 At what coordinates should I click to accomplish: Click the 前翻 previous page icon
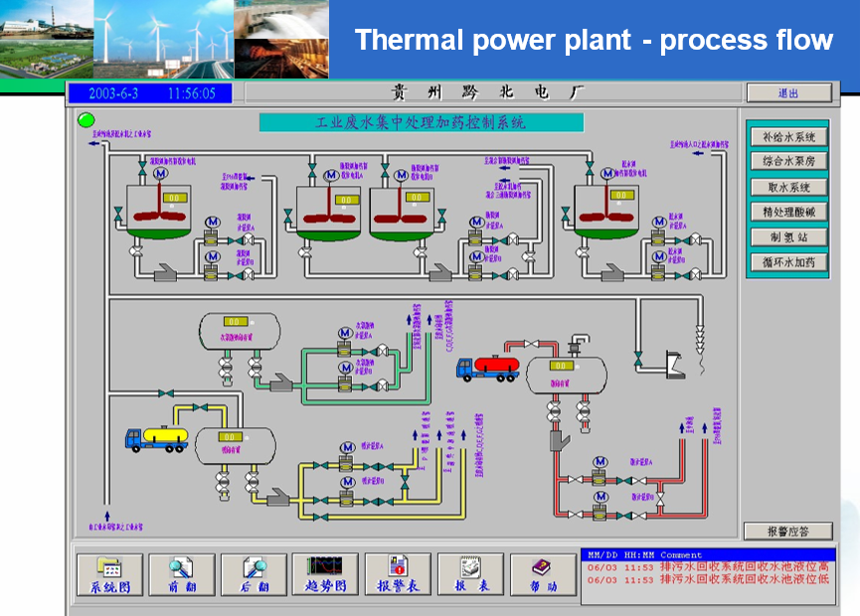(182, 574)
